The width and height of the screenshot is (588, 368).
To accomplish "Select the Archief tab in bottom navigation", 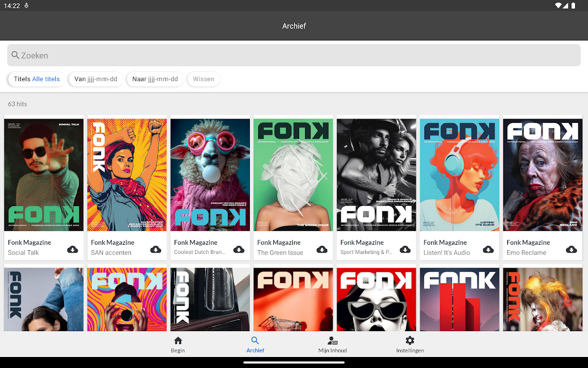I will point(255,344).
